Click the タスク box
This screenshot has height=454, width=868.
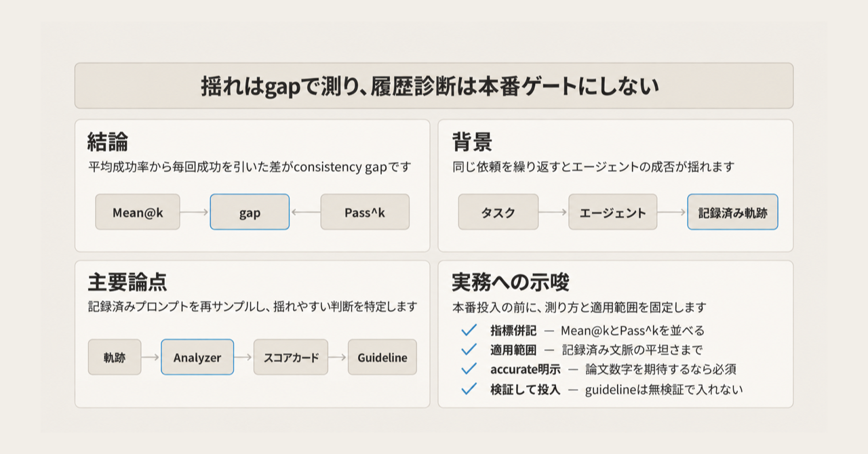(x=498, y=212)
